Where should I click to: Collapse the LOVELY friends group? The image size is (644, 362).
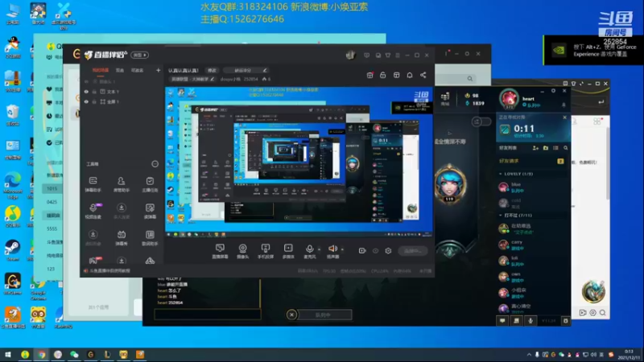point(500,174)
